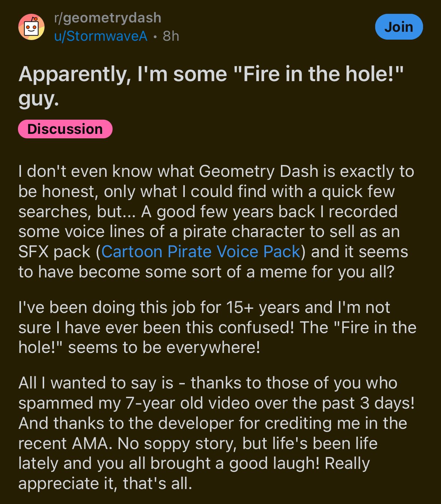Click the 8h post timestamp
Image resolution: width=441 pixels, height=504 pixels.
(171, 36)
